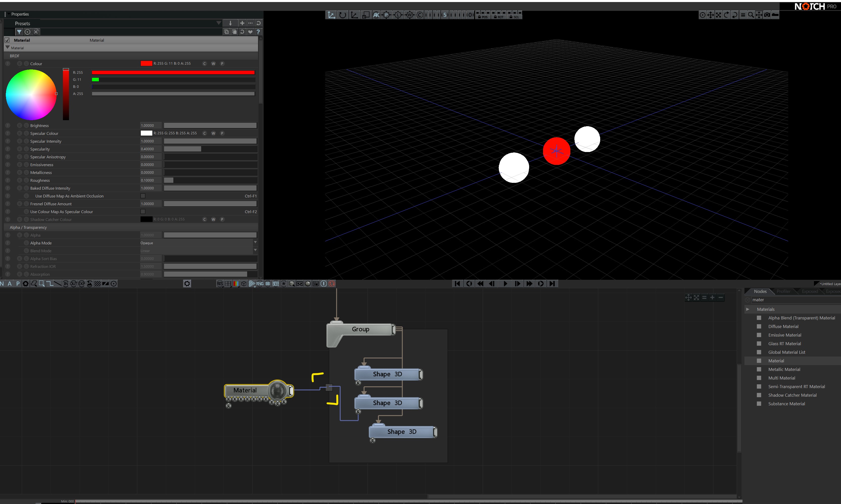Click the red Colour swatch

(x=146, y=64)
